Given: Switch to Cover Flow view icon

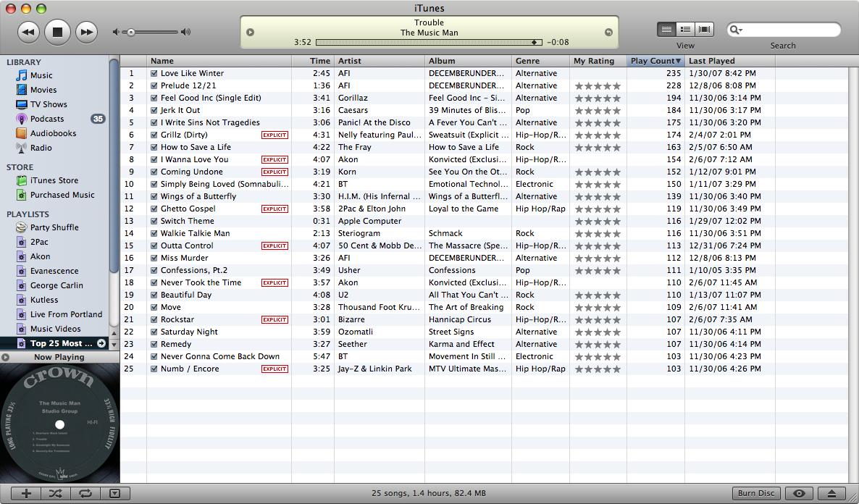Looking at the screenshot, I should pos(705,30).
